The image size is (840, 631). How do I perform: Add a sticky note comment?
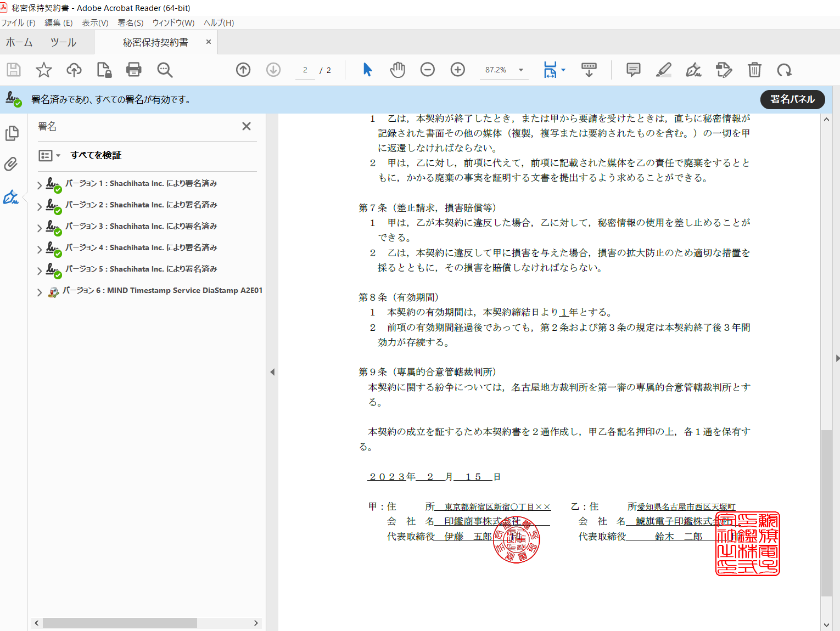[x=633, y=70]
